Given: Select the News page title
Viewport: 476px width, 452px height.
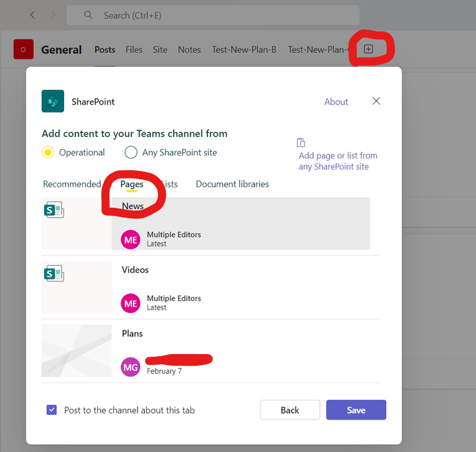Looking at the screenshot, I should [133, 206].
